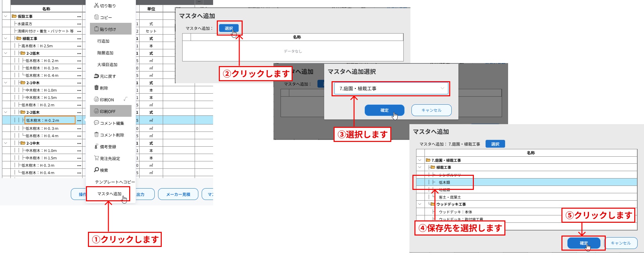The width and height of the screenshot is (644, 257).
Task: Open the ellipsis menu for 高木樹木：H-2.5m row
Action: click(x=79, y=46)
